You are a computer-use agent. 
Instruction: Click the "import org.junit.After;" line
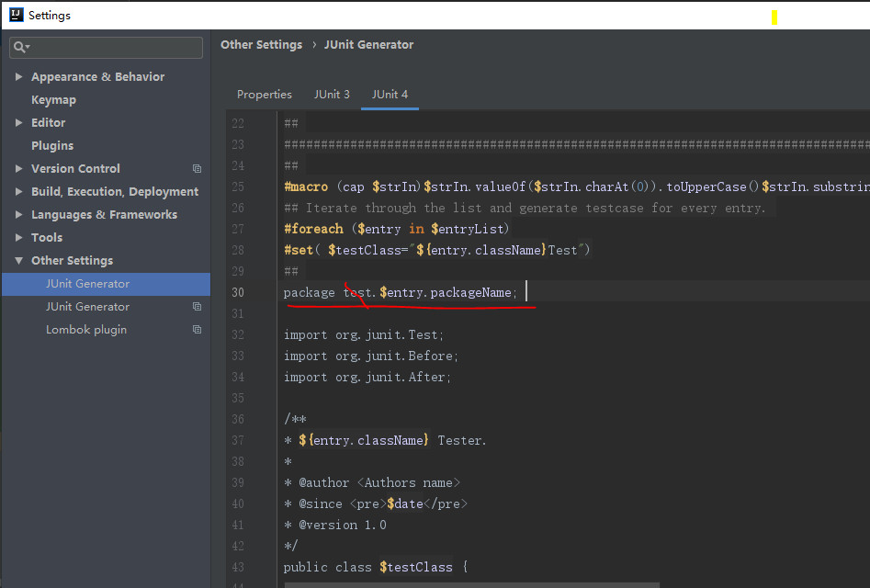[367, 378]
